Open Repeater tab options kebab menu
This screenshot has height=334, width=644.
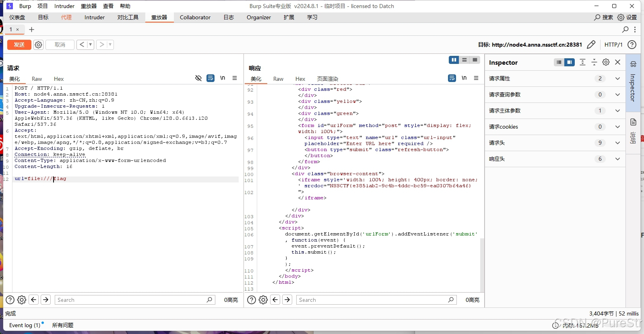635,29
